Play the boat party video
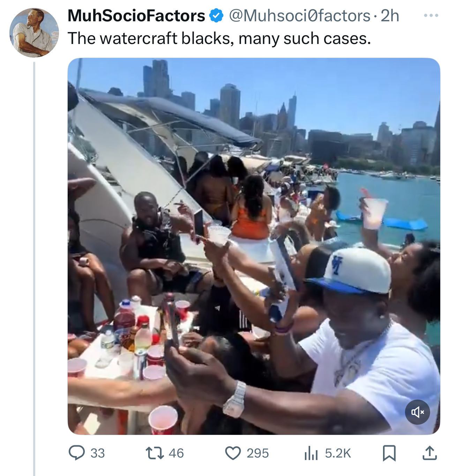 point(254,246)
